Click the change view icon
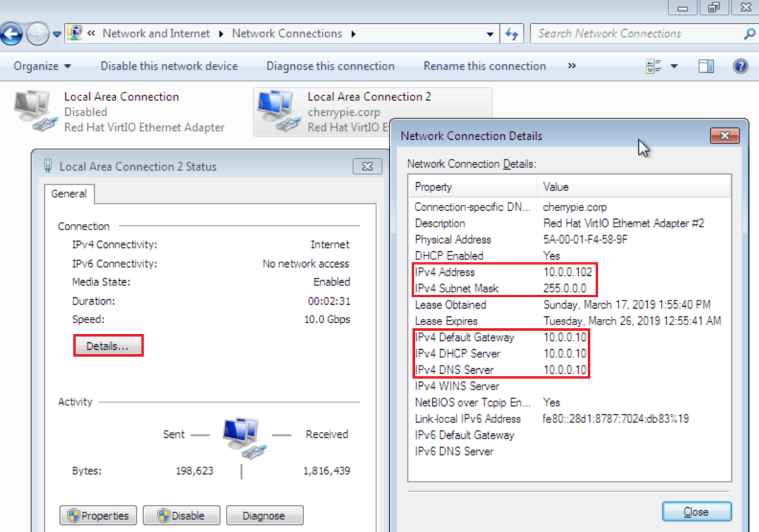 pos(653,66)
